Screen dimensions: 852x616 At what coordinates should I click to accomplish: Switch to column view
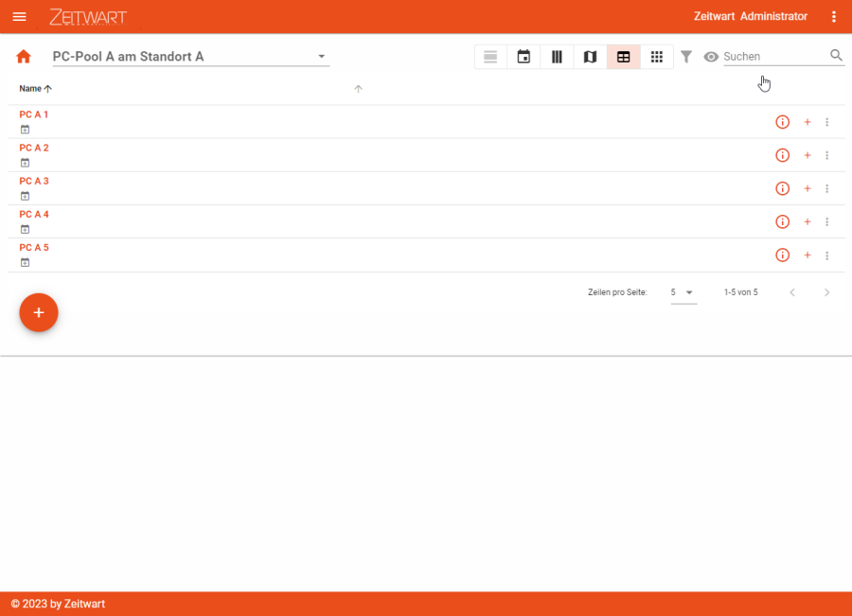coord(557,57)
